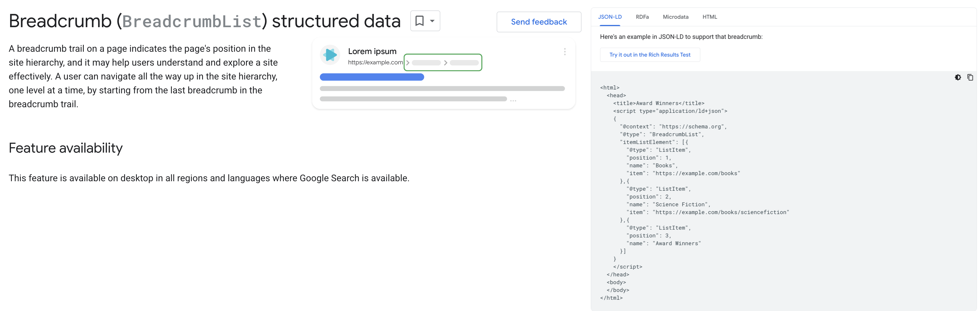Click the last gray breadcrumb placeholder pill
The height and width of the screenshot is (311, 980).
pyautogui.click(x=464, y=63)
